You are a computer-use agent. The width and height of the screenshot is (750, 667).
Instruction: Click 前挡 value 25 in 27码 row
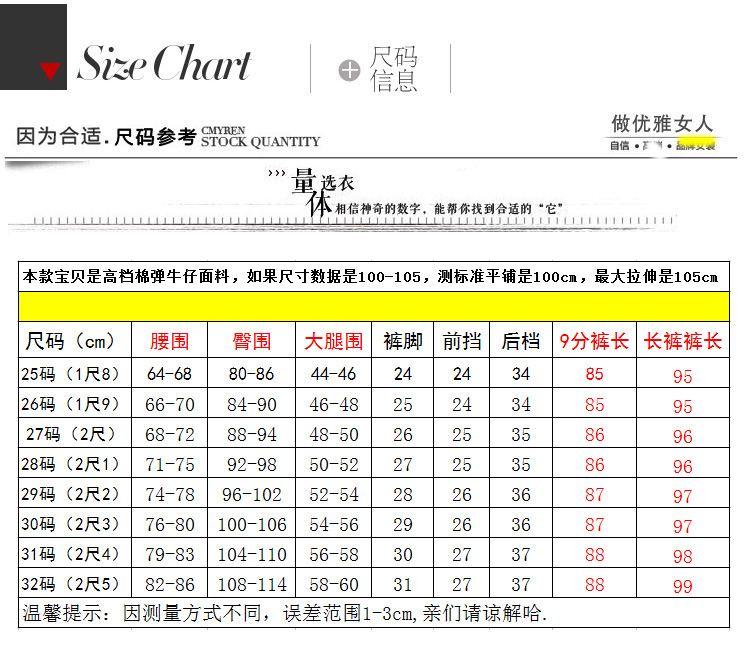tap(462, 435)
